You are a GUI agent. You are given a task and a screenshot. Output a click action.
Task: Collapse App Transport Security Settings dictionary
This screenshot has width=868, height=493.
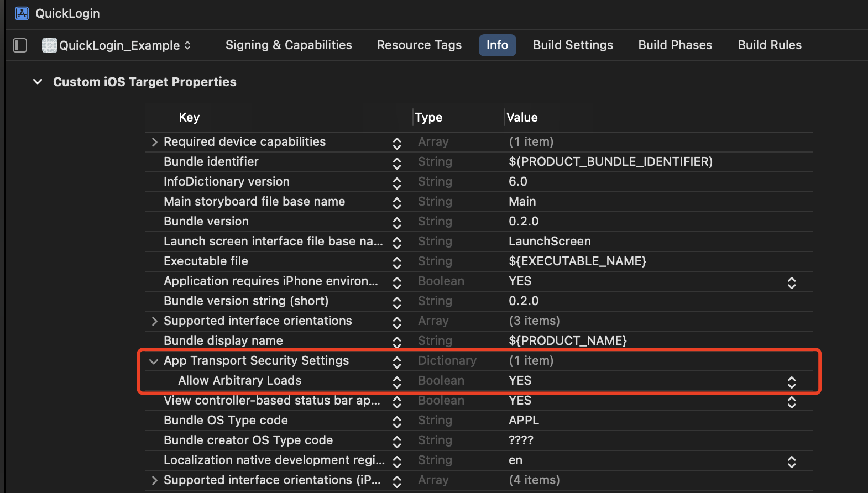(154, 361)
